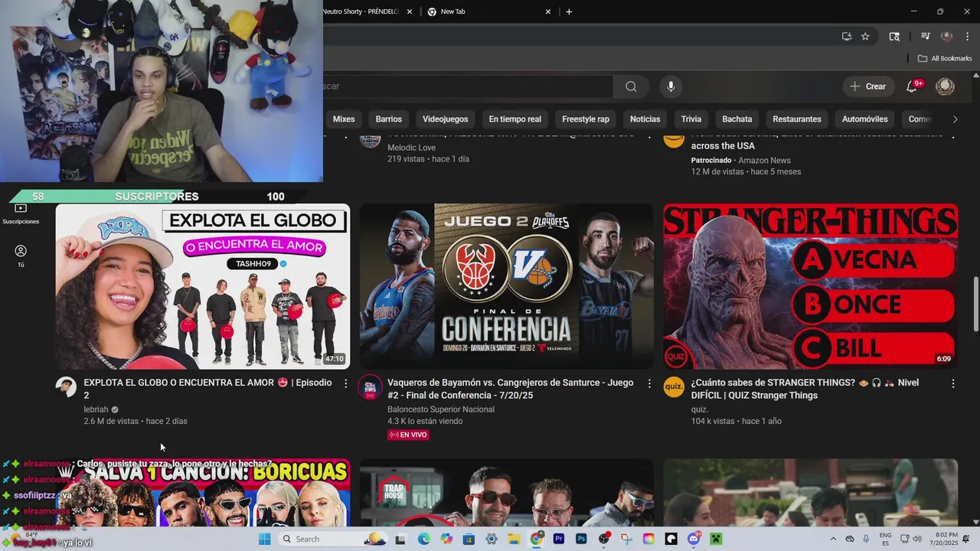Select the Mixes filter chip
Viewport: 980px width, 551px height.
(x=344, y=119)
